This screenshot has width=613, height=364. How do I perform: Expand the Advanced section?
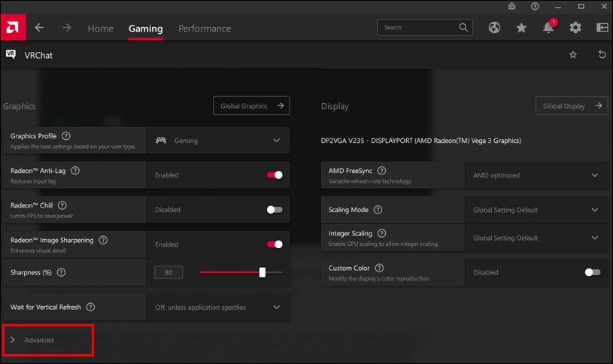(x=39, y=340)
